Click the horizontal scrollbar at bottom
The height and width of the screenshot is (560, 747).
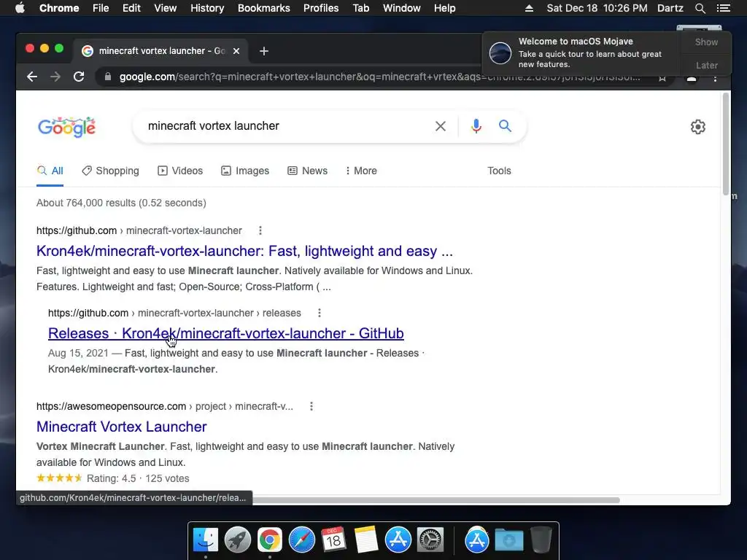click(x=436, y=500)
